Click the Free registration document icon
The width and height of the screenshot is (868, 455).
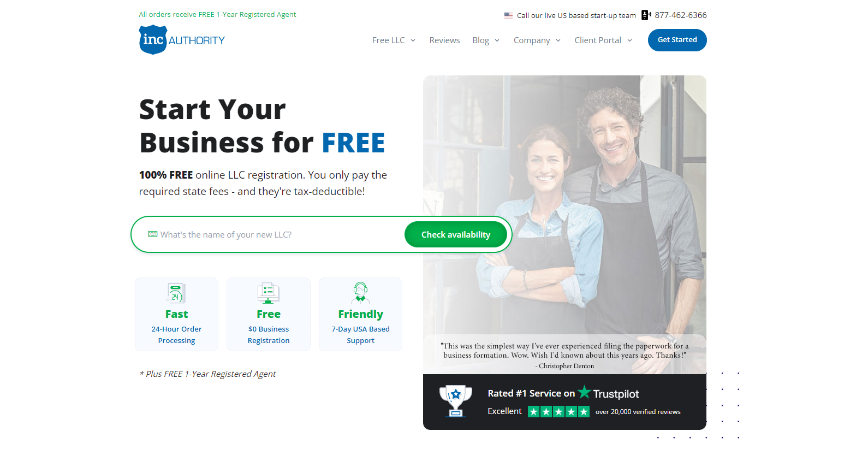[x=269, y=293]
